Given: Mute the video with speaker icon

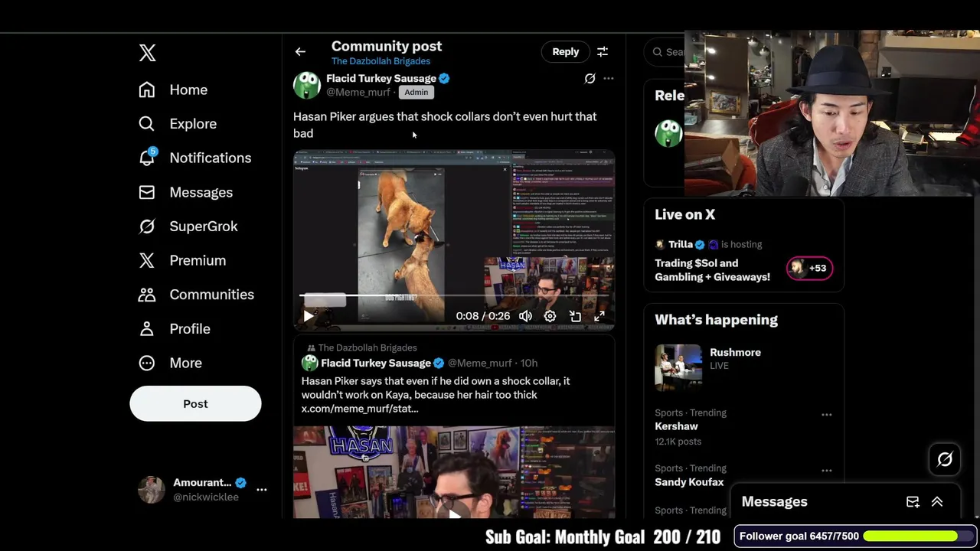Looking at the screenshot, I should (x=525, y=316).
